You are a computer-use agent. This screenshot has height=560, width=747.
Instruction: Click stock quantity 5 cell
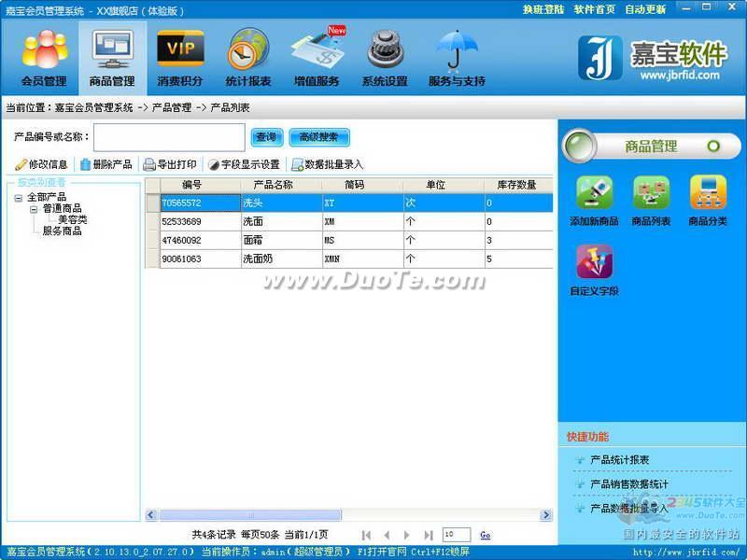[x=518, y=259]
